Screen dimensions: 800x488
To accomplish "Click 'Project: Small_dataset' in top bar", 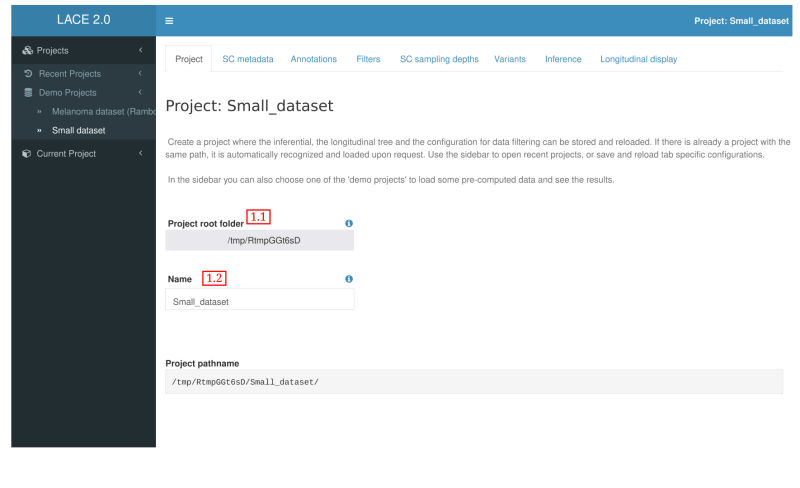I will tap(741, 21).
